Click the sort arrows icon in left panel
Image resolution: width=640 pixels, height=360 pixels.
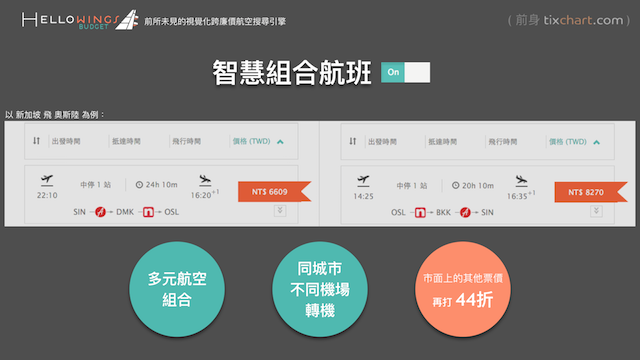[36, 141]
